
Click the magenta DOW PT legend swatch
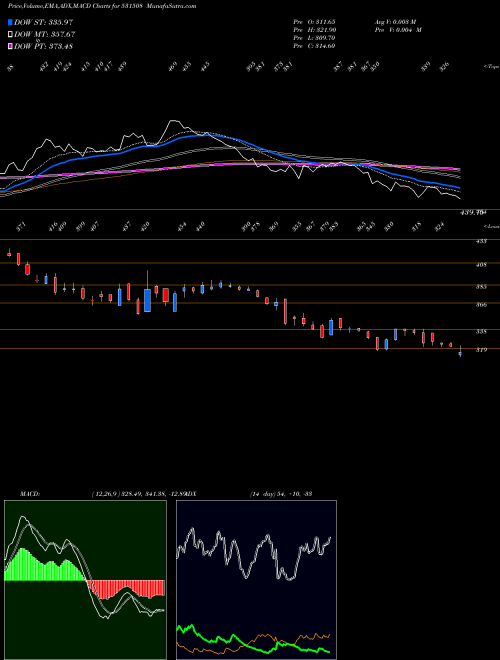coord(10,46)
